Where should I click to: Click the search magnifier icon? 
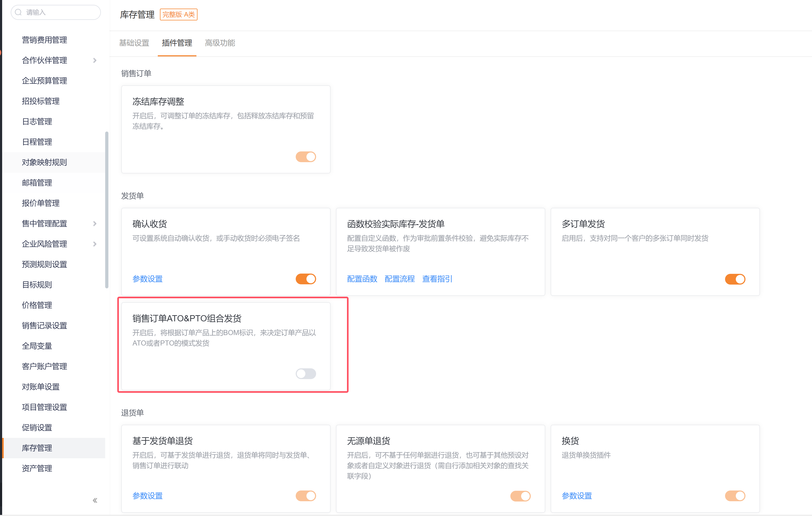pos(19,13)
